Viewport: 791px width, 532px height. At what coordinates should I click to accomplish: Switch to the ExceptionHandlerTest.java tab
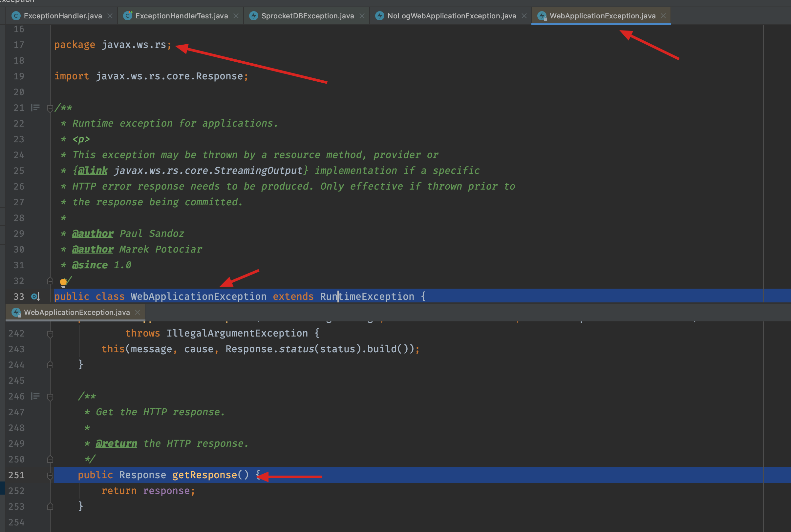(181, 16)
